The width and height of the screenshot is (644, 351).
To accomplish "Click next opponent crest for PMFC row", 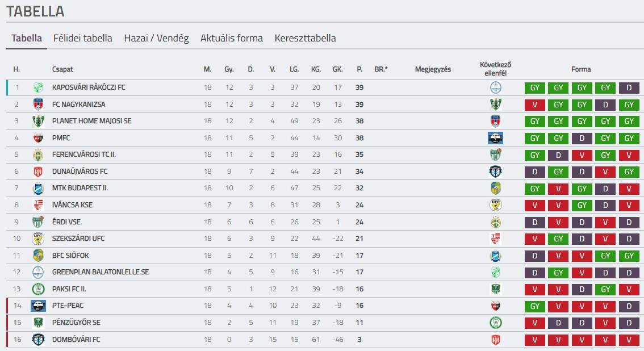I will point(495,138).
